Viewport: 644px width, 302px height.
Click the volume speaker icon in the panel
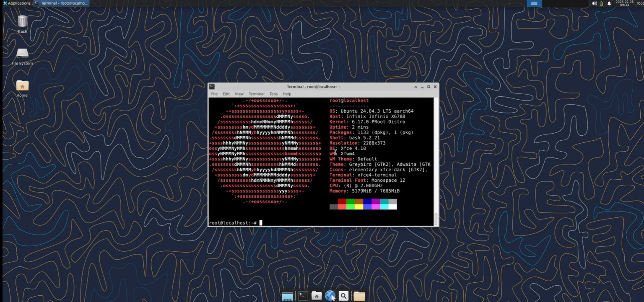tap(594, 3)
